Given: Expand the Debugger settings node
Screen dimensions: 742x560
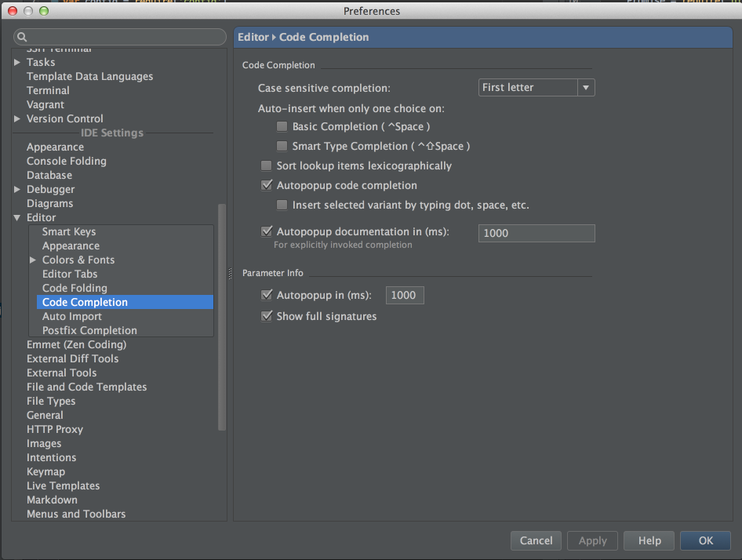Looking at the screenshot, I should coord(17,190).
